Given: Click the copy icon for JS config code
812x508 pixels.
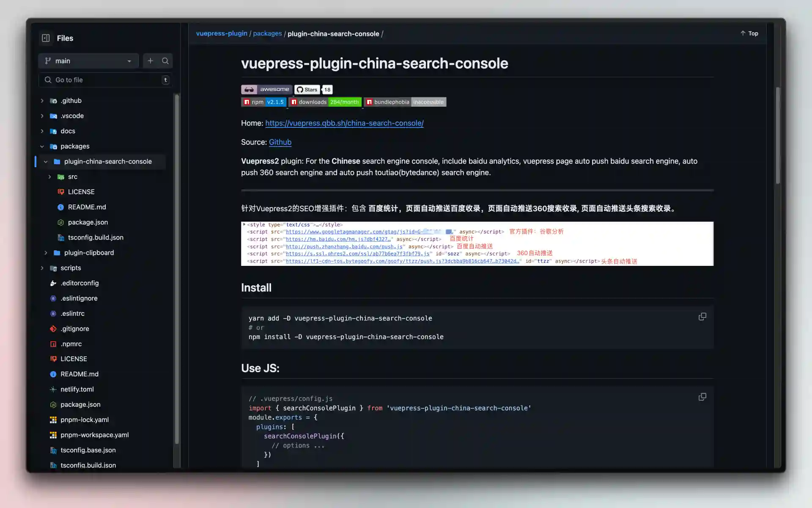Looking at the screenshot, I should (x=702, y=397).
